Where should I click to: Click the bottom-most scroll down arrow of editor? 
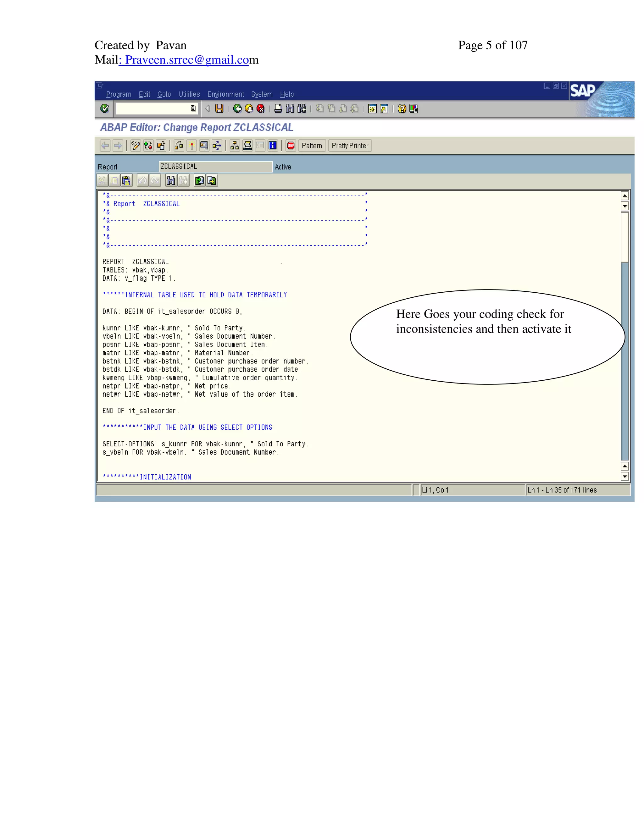point(625,476)
